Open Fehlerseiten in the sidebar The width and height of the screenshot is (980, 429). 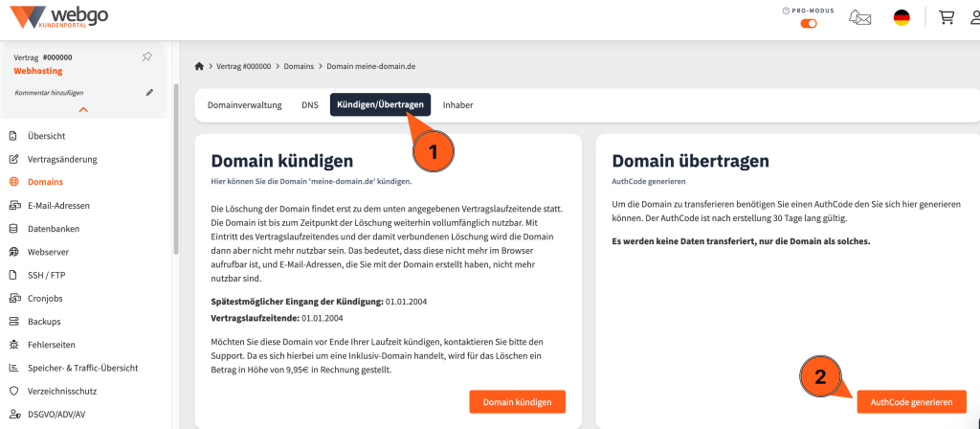(x=52, y=345)
